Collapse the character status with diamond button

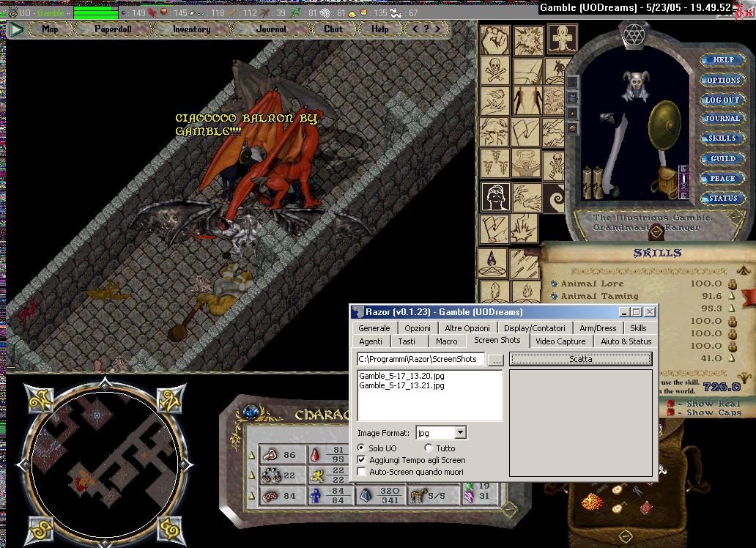[509, 508]
